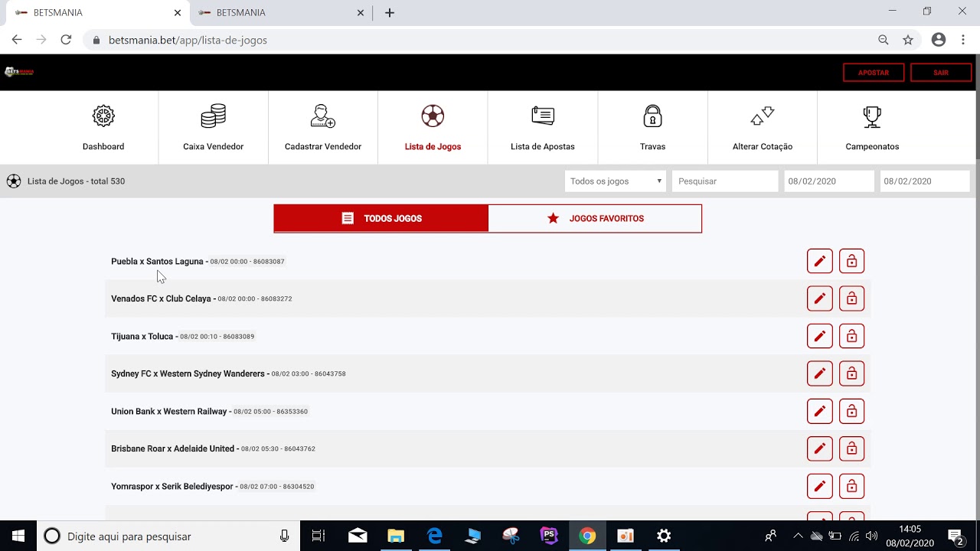Open the Windows Start menu
Viewport: 980px width, 551px height.
click(x=18, y=536)
